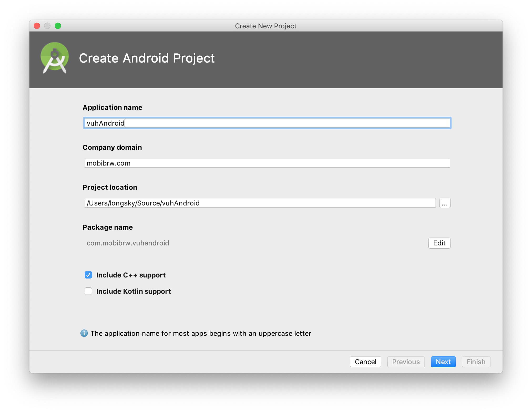
Task: Cancel the project creation
Action: click(365, 362)
